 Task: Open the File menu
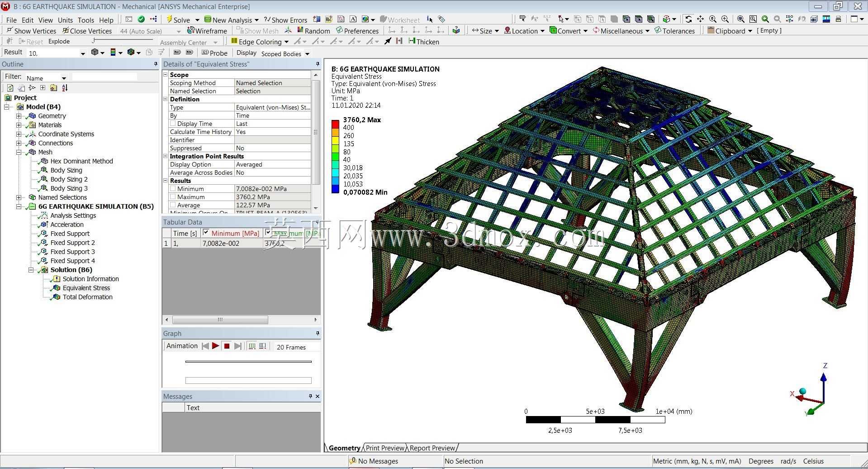point(11,20)
